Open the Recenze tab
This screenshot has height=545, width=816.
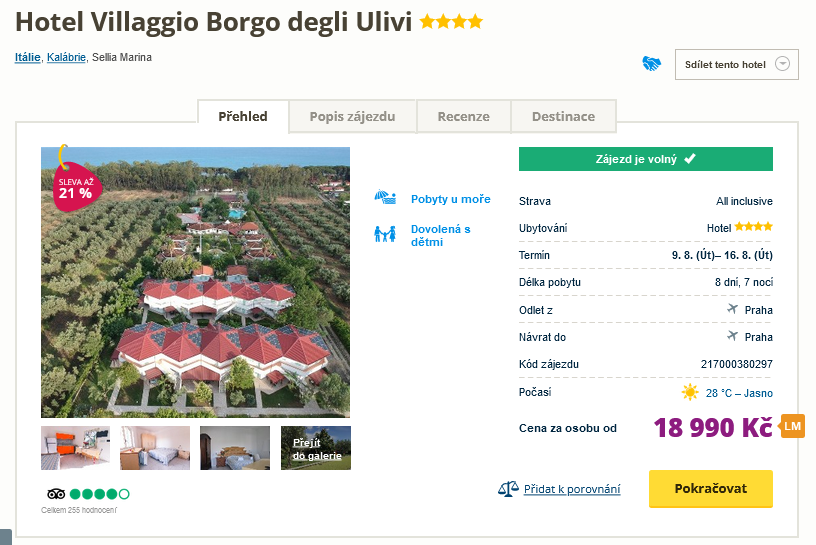click(463, 117)
